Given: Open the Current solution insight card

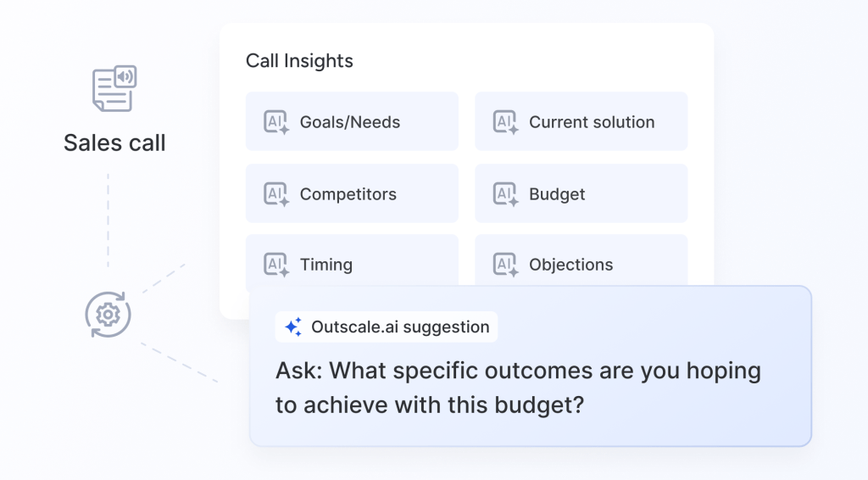Looking at the screenshot, I should [x=581, y=122].
